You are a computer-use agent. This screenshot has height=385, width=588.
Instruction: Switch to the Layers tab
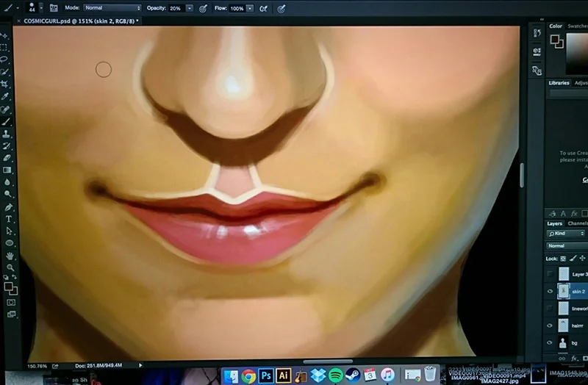point(554,223)
